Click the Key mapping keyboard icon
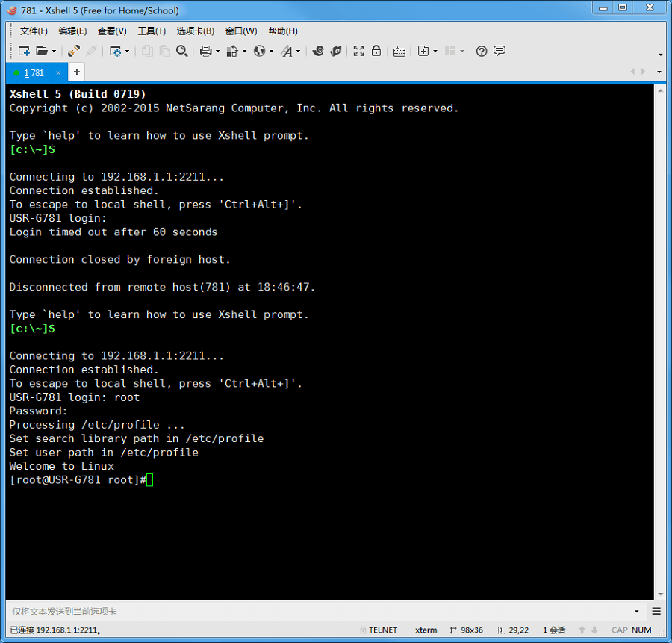 tap(399, 52)
